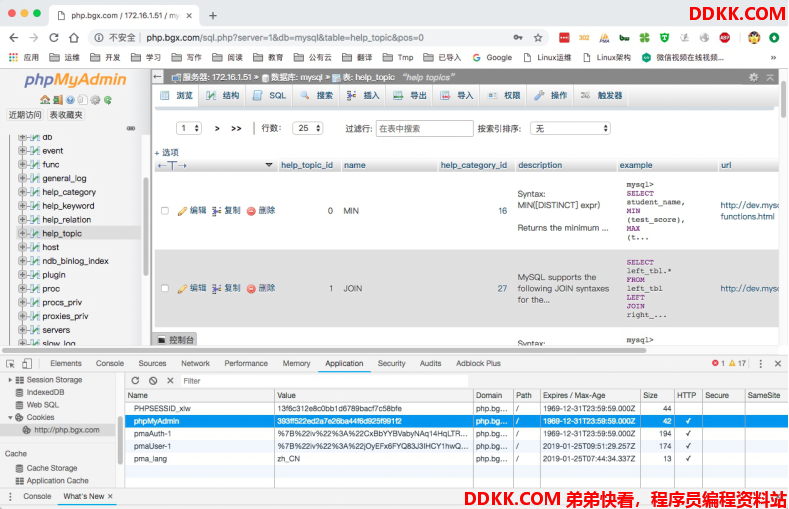Viewport: 789px width, 509px height.
Task: Select the PHPSESSID_xiw cookie row
Action: (456, 408)
